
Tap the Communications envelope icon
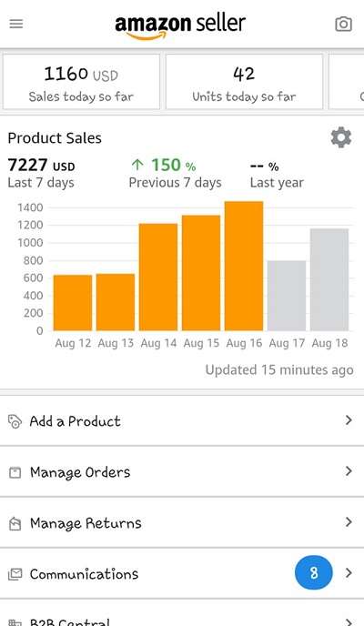click(15, 574)
